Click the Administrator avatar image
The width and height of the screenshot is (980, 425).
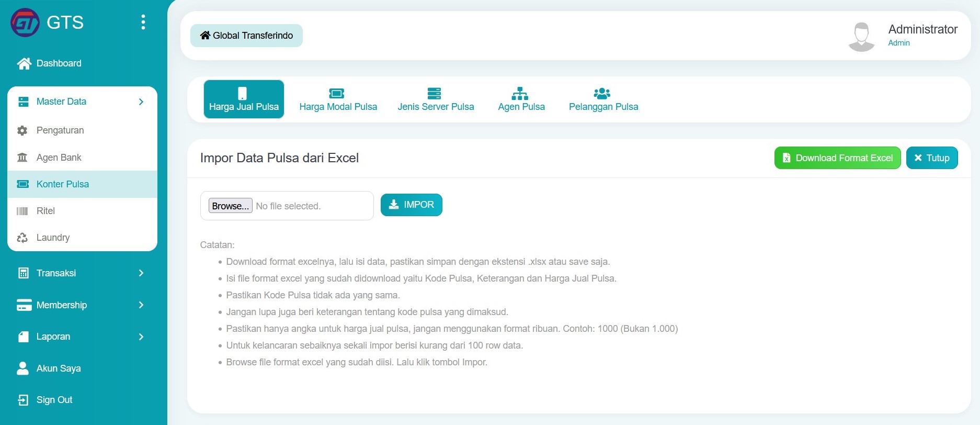click(x=861, y=36)
